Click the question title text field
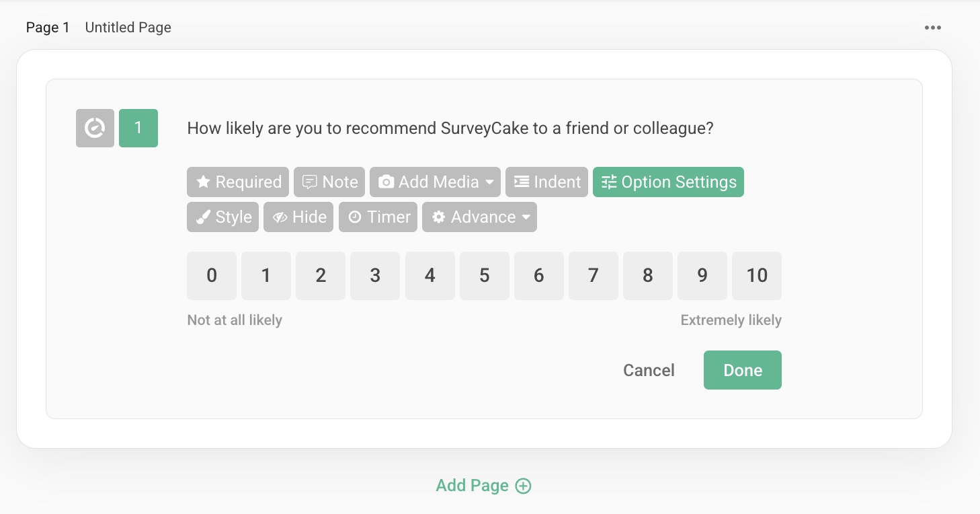Viewport: 980px width, 514px height. 451,128
